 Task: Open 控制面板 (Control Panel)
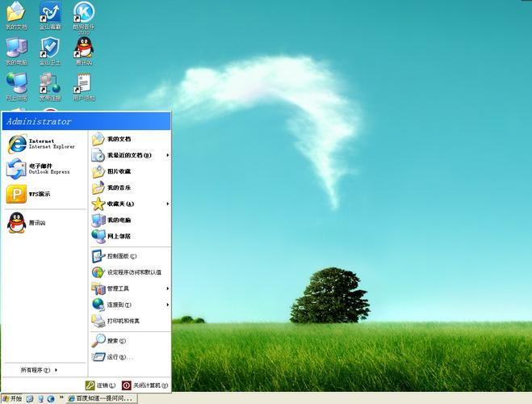pyautogui.click(x=121, y=256)
